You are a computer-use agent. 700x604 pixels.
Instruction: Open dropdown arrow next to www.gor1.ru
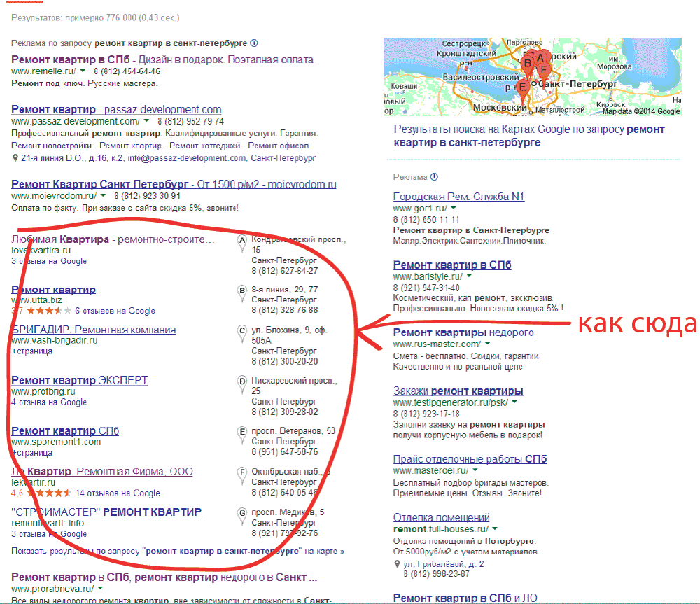coord(454,208)
